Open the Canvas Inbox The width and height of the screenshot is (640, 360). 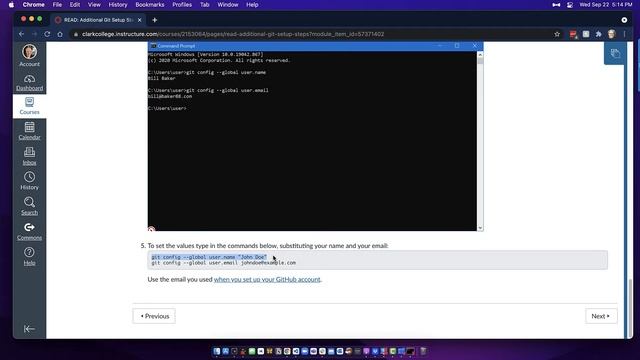click(29, 156)
